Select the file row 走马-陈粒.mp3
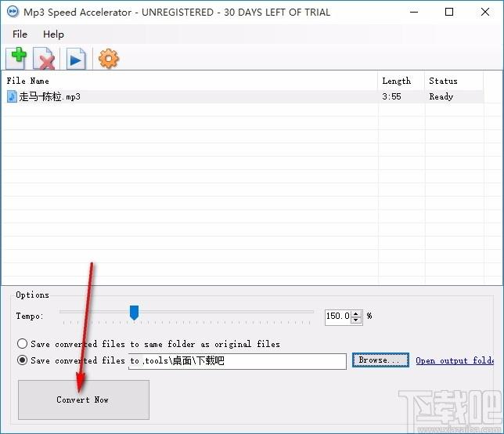 tap(243, 96)
